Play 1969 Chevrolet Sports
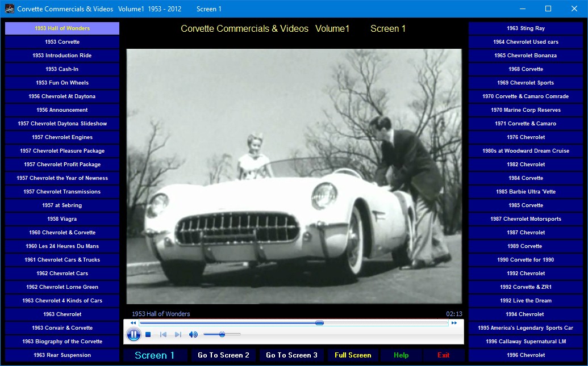This screenshot has height=366, width=588. click(x=526, y=83)
